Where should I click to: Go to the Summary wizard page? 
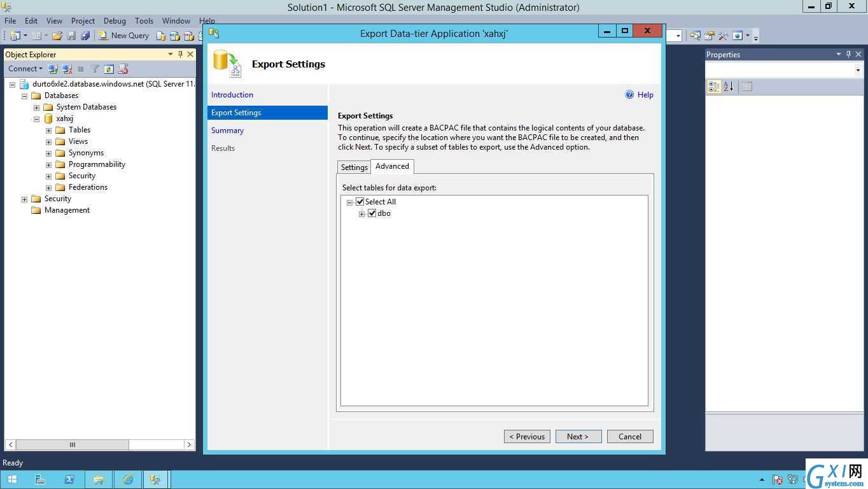(x=228, y=131)
